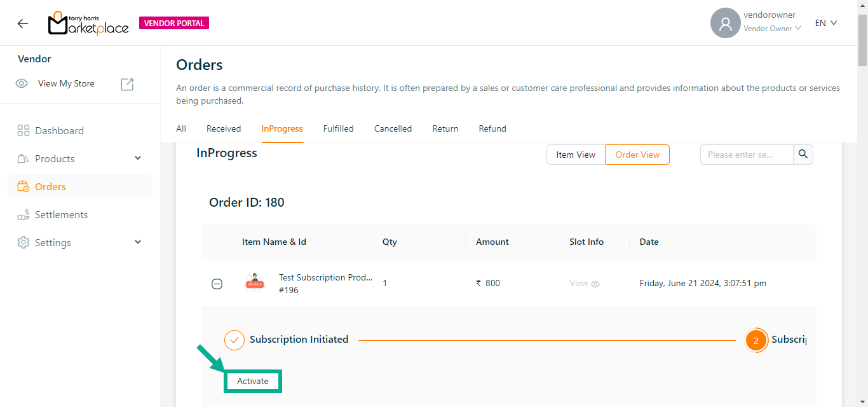Open the EN language dropdown
Image resolution: width=868 pixels, height=407 pixels.
tap(826, 23)
